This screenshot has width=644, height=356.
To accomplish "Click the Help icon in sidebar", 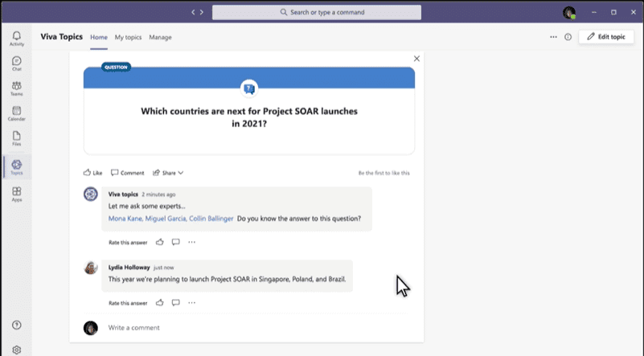I will click(16, 325).
